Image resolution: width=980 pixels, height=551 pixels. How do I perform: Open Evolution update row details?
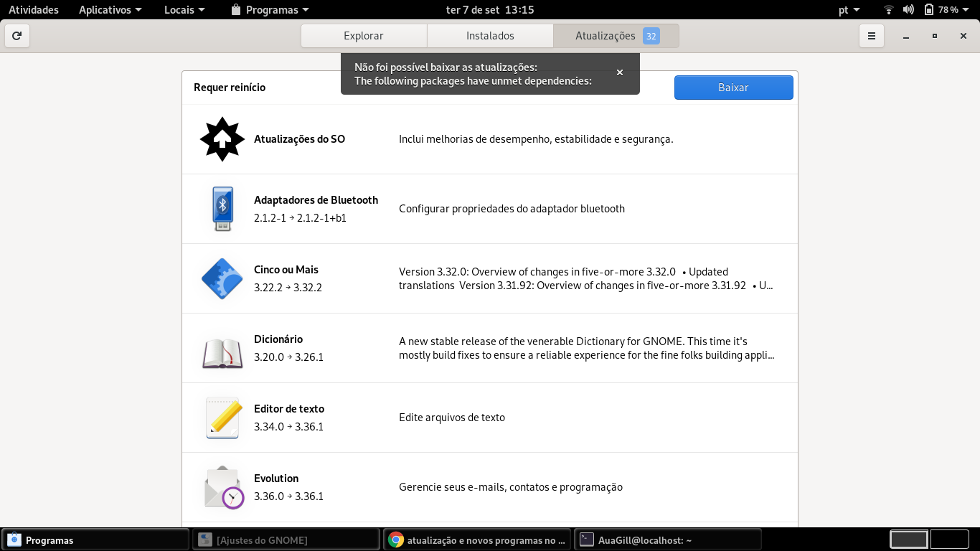pos(490,487)
